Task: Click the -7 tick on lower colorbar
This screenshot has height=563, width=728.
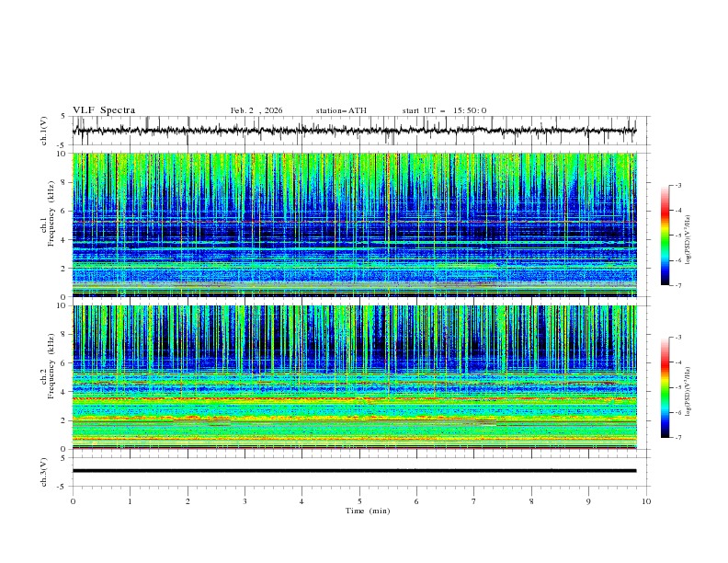Action: click(677, 437)
